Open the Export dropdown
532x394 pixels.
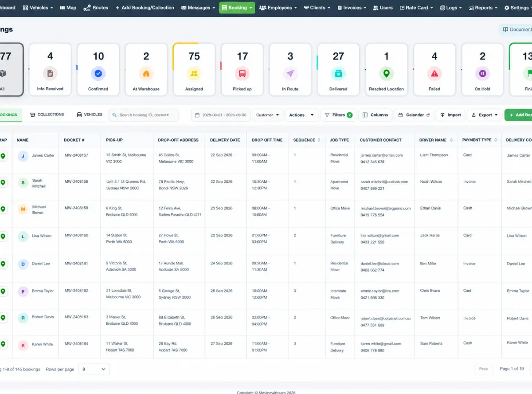tap(485, 115)
